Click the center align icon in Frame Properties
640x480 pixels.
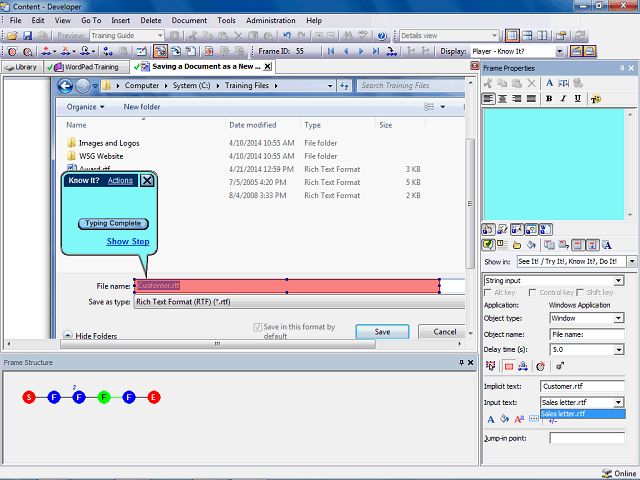coord(502,99)
